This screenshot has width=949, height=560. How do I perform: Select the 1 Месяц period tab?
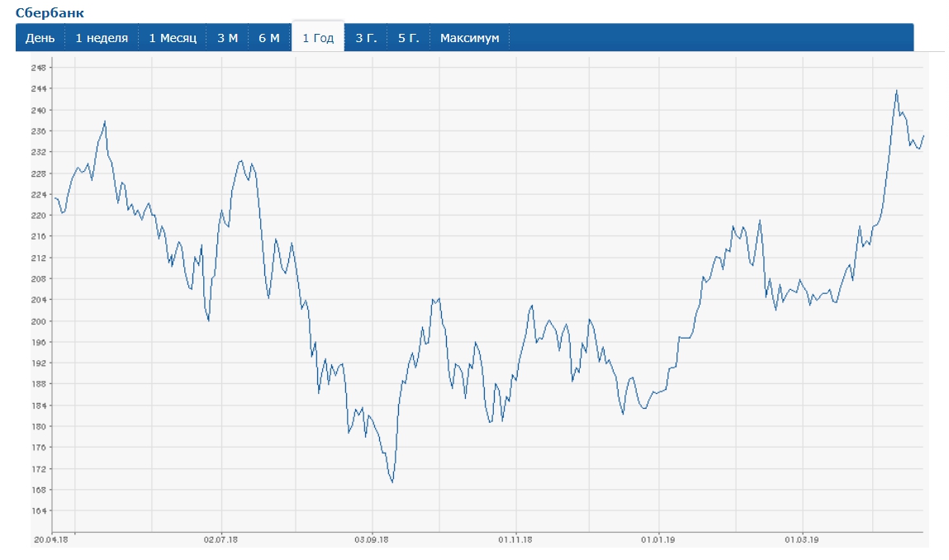coord(173,37)
